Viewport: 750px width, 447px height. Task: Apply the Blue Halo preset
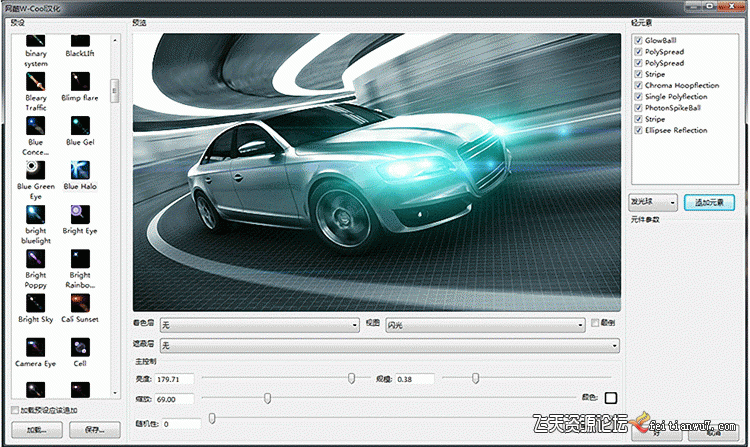point(80,168)
